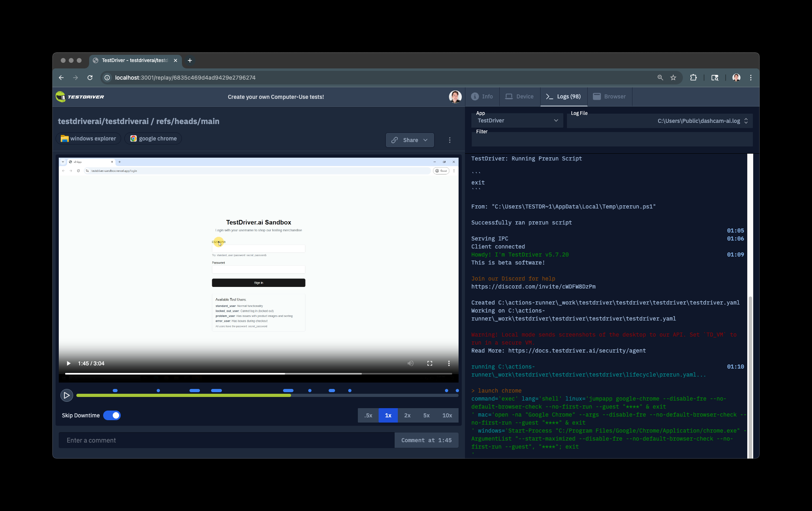
Task: Click the Chrome extensions puzzle icon
Action: (x=693, y=78)
